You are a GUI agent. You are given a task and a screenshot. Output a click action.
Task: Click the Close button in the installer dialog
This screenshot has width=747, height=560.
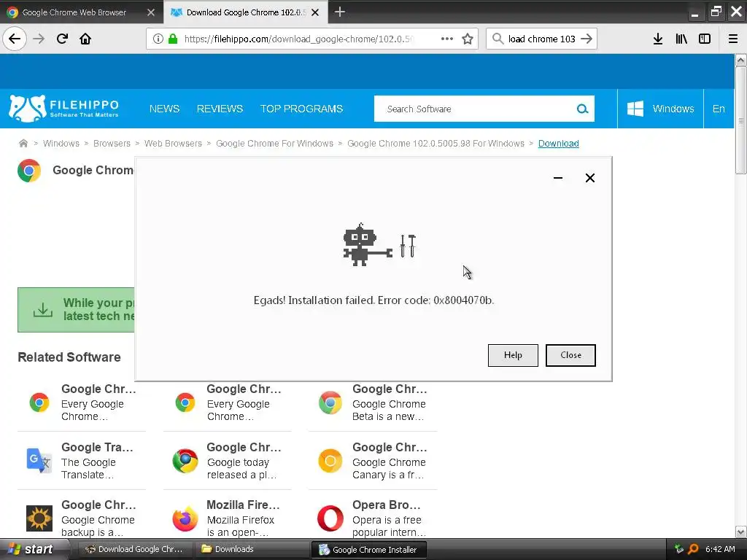click(570, 355)
